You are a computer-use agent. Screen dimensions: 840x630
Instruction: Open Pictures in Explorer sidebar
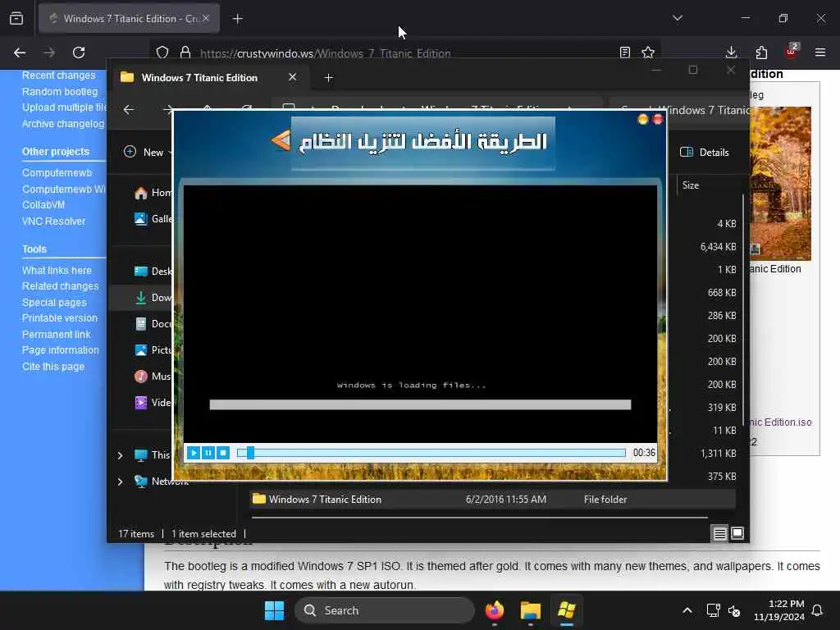[x=153, y=350]
